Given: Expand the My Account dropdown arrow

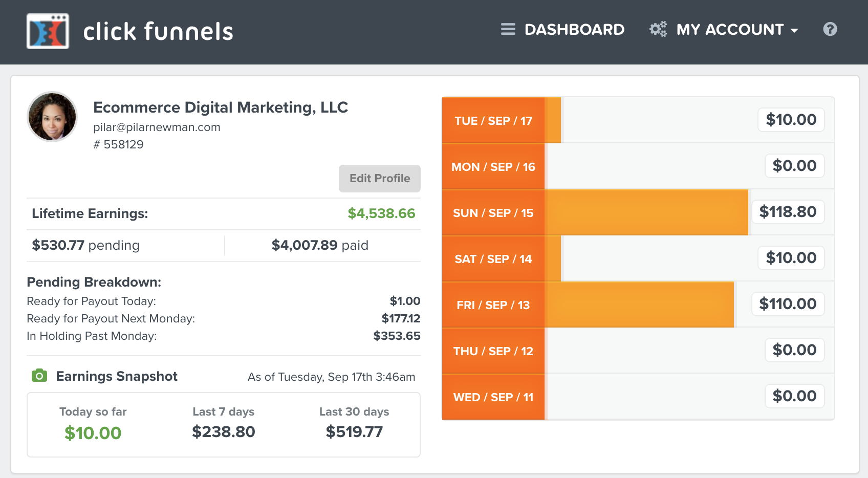Looking at the screenshot, I should point(794,31).
